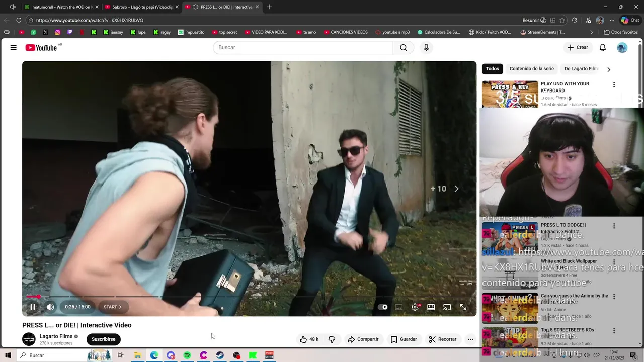Open the Windows Start menu
The image size is (644, 362).
pyautogui.click(x=8, y=355)
